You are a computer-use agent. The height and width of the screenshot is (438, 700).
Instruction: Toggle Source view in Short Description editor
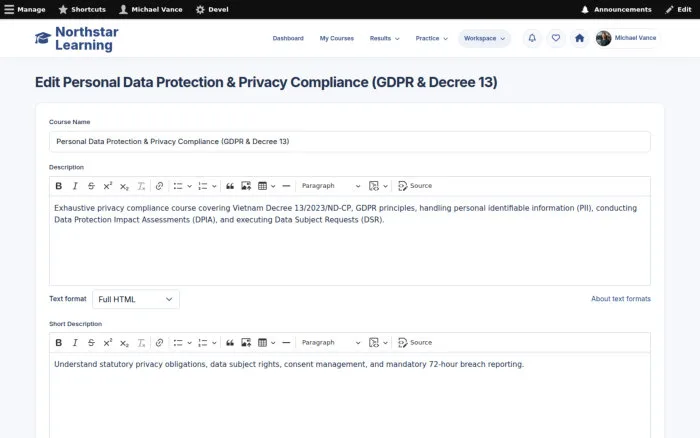[x=415, y=342]
